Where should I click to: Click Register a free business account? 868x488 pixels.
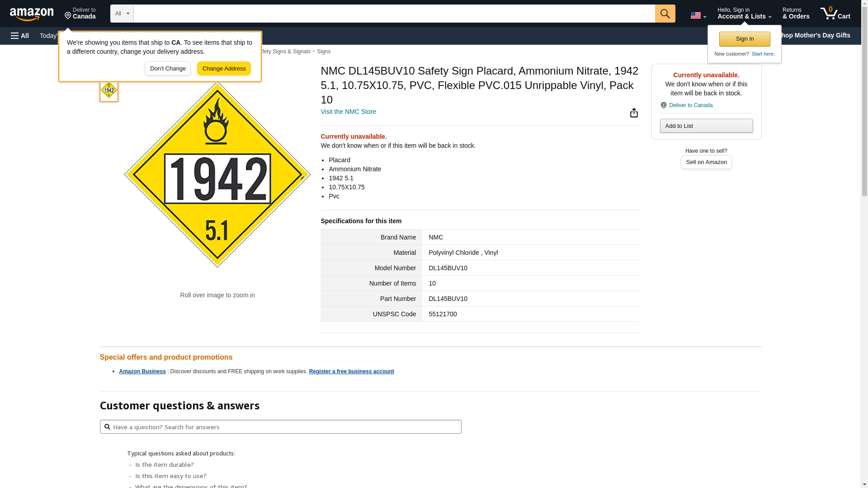pyautogui.click(x=351, y=371)
